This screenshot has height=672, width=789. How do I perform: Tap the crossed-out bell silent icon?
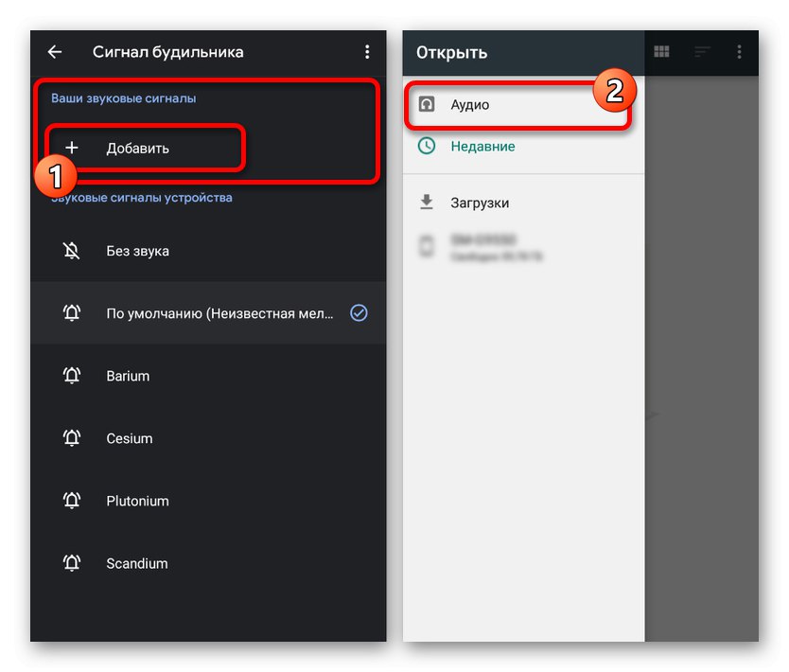click(72, 251)
